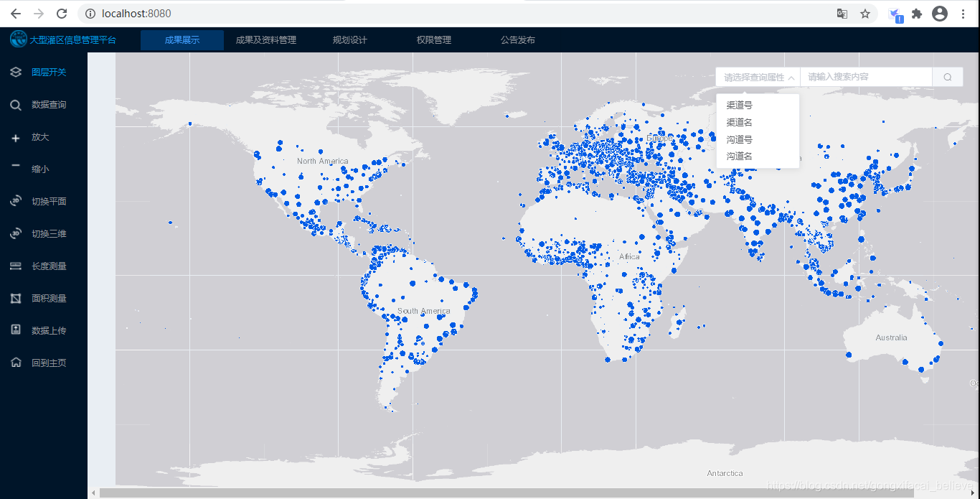This screenshot has width=980, height=499.
Task: Choose 沟道号 from dropdown list
Action: [758, 139]
